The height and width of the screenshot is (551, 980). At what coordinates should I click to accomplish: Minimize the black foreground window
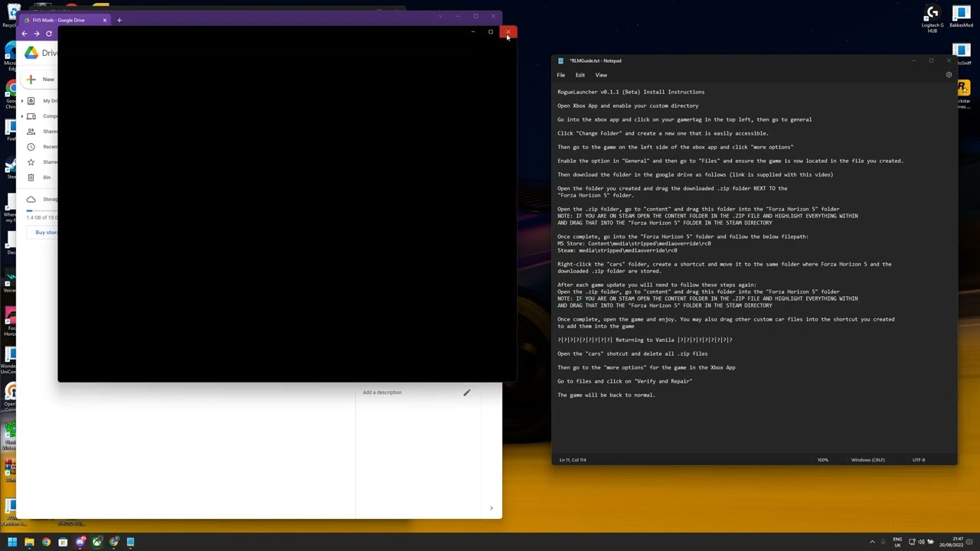coord(473,32)
